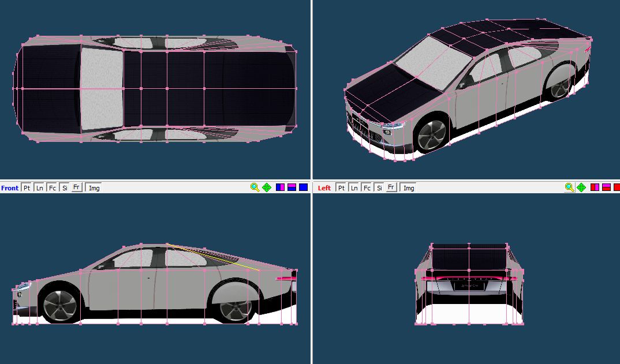The height and width of the screenshot is (364, 620).
Task: Toggle Ln lines display in Front view
Action: 39,187
